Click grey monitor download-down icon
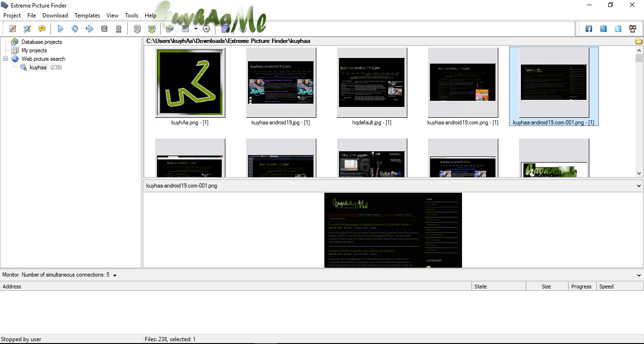Viewport: 644px width, 344px height. click(x=137, y=29)
